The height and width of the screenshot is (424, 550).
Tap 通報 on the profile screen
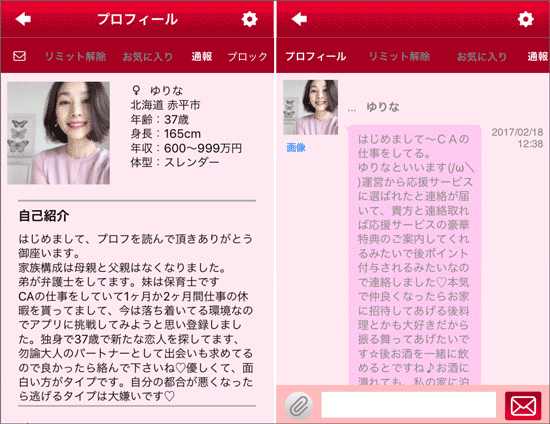(202, 56)
